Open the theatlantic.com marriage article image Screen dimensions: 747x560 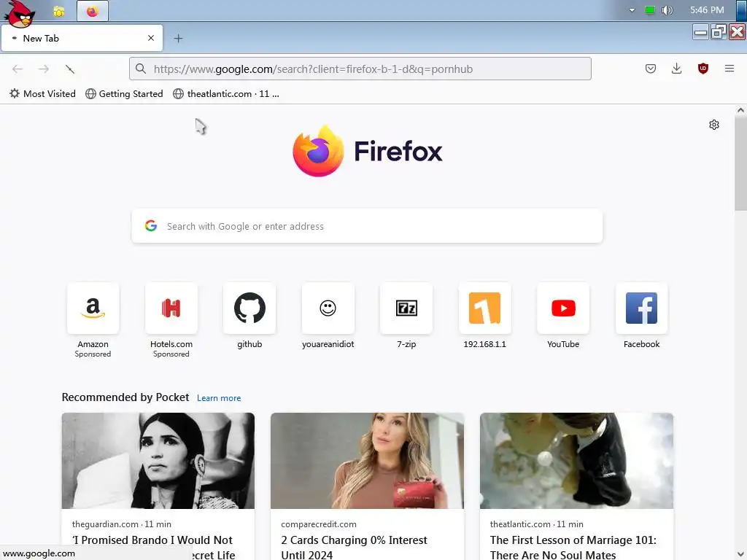(x=576, y=461)
